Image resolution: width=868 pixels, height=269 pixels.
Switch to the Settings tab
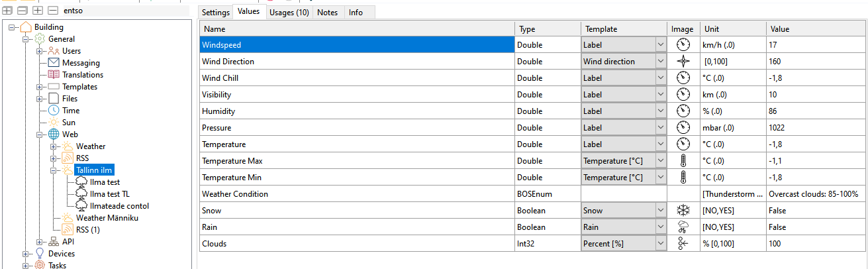click(x=215, y=13)
